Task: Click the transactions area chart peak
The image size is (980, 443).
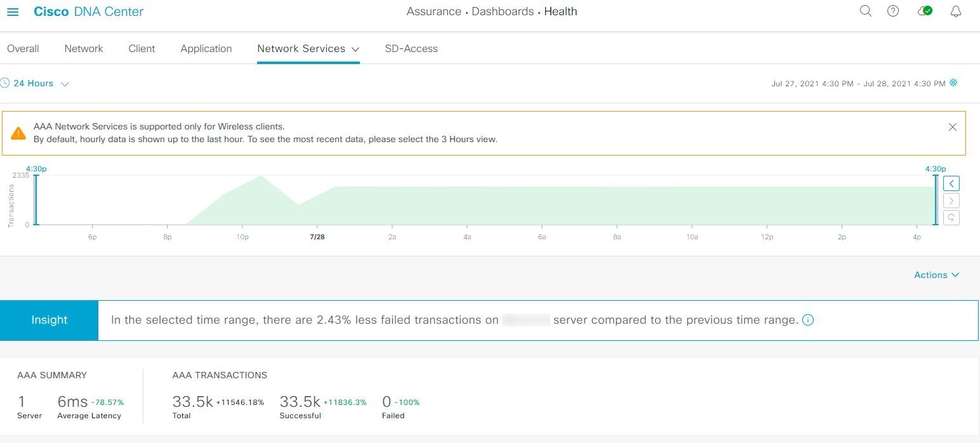Action: (260, 176)
